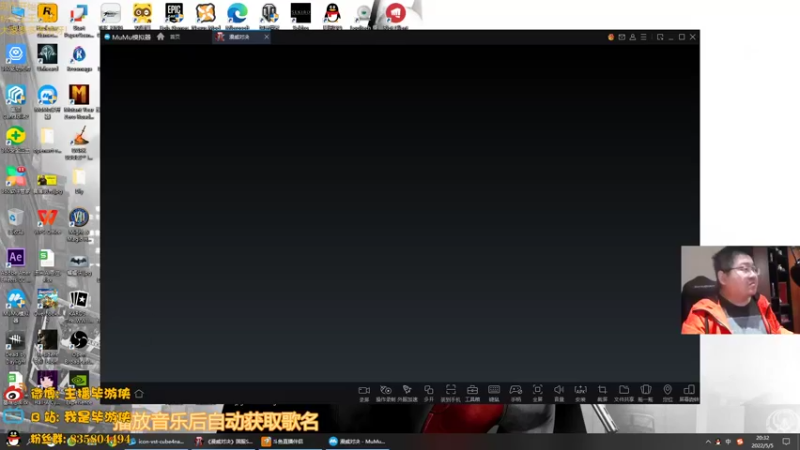Go to MuMu home via house icon

pyautogui.click(x=161, y=37)
